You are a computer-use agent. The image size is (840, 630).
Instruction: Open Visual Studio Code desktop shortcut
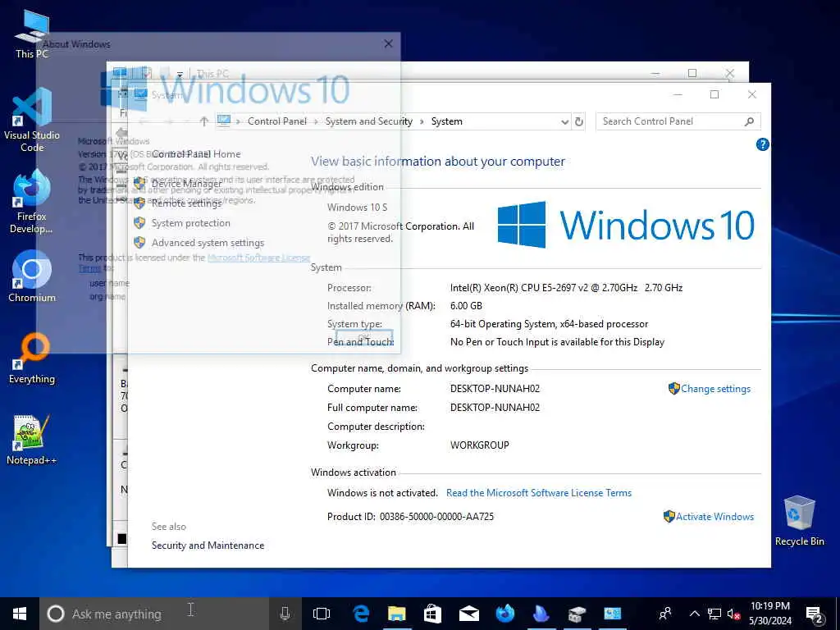[x=32, y=120]
